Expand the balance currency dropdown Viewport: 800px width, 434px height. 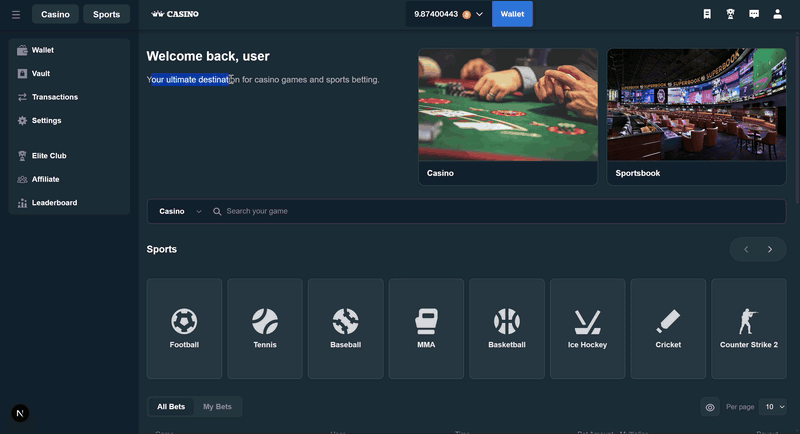tap(480, 14)
